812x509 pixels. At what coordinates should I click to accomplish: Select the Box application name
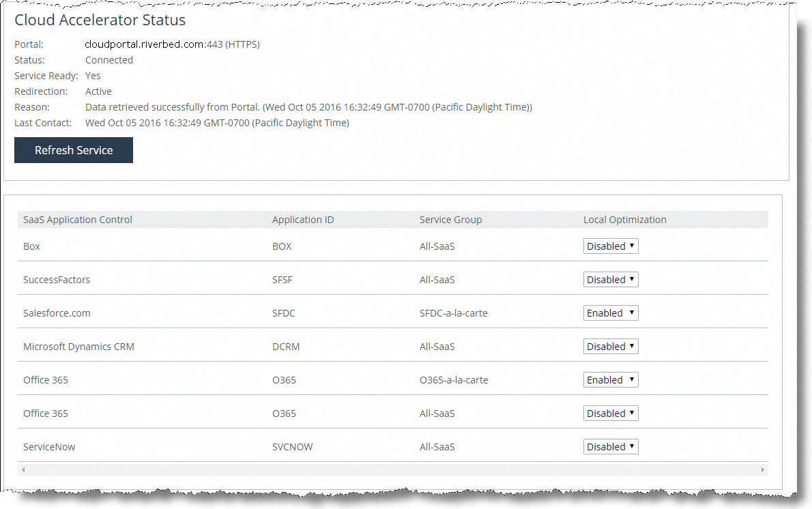click(31, 246)
